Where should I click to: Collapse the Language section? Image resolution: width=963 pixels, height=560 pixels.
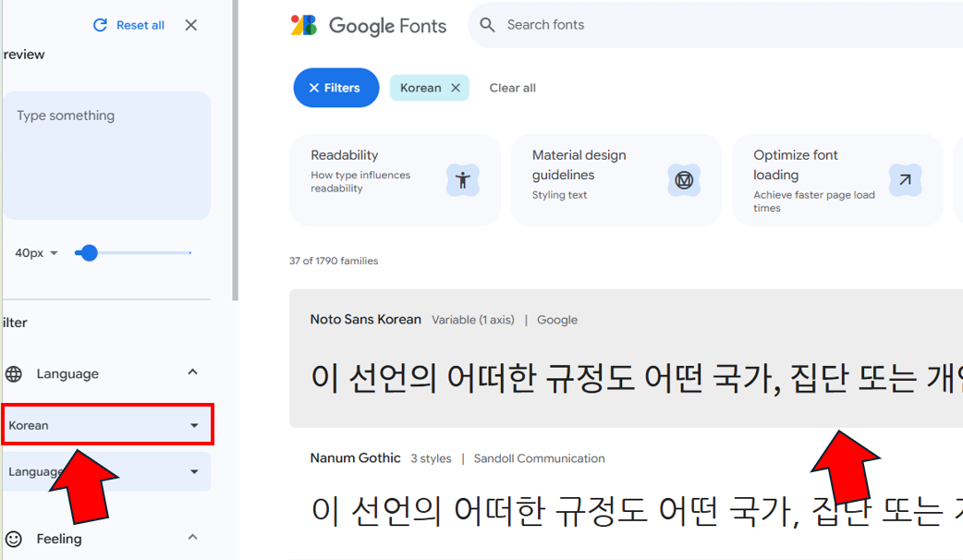[x=193, y=372]
